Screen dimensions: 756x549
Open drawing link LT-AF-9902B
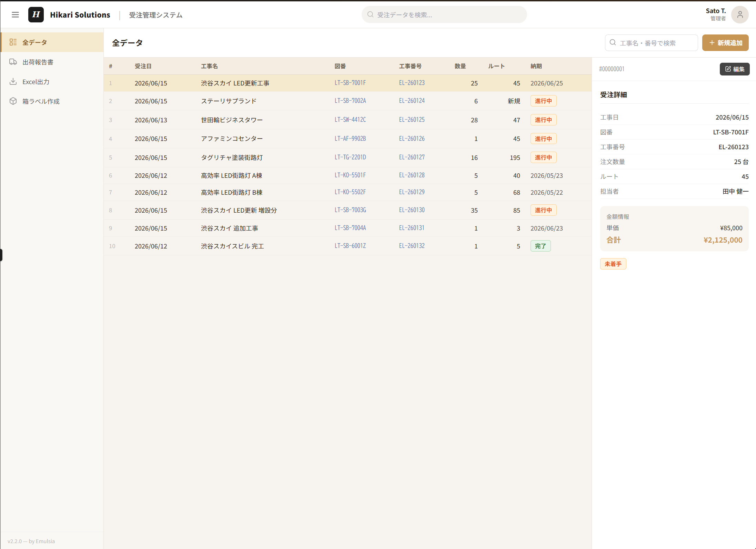350,139
